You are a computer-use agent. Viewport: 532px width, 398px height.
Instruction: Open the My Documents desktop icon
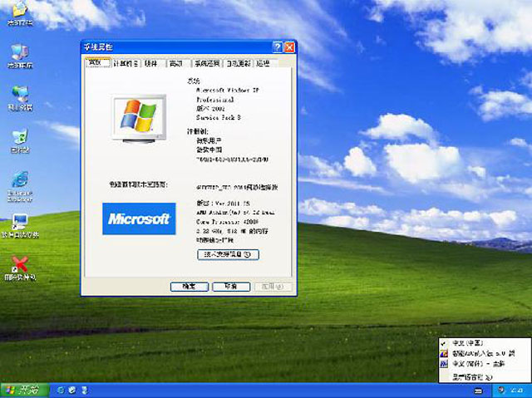pyautogui.click(x=20, y=13)
